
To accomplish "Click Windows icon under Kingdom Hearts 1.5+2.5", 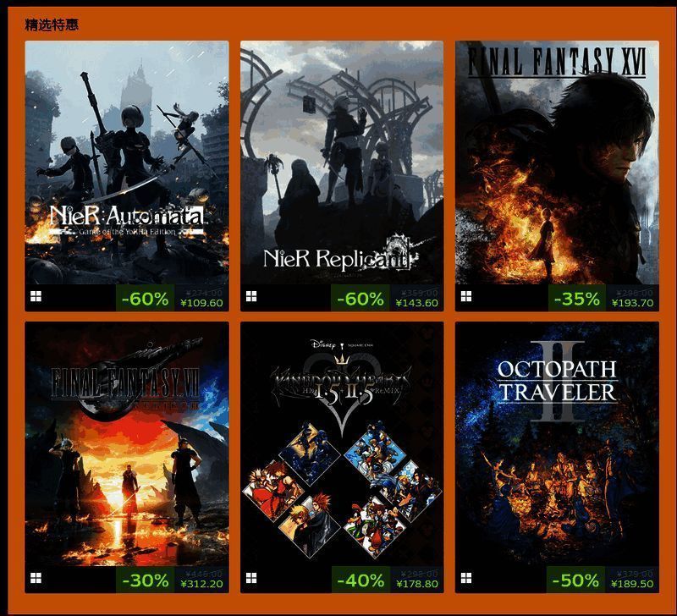I will point(251,578).
